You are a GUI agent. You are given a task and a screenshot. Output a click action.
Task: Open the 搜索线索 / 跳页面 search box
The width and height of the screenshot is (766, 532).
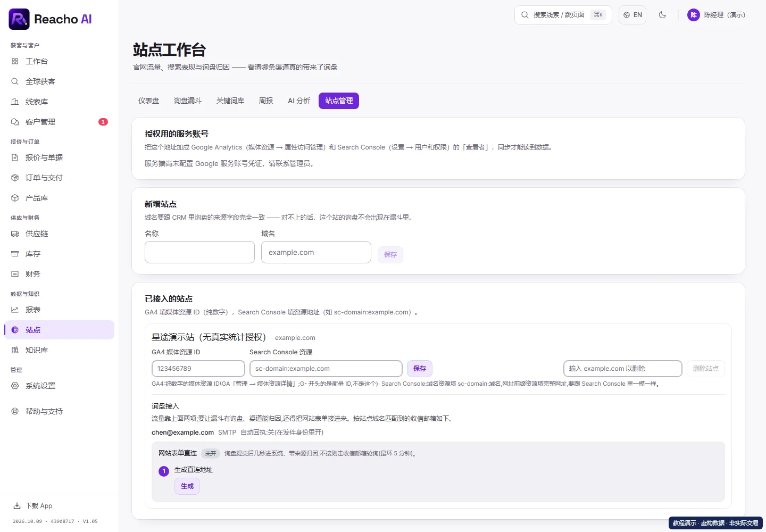click(x=563, y=15)
